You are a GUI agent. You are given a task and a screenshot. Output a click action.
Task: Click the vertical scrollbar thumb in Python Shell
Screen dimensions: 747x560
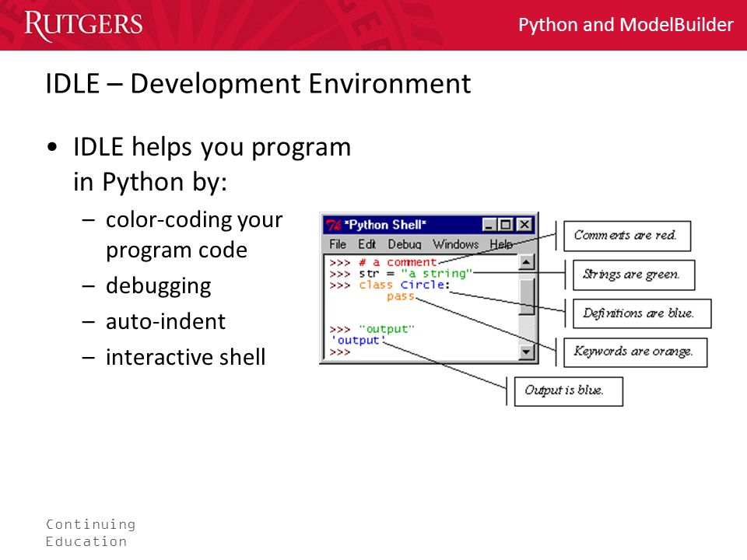click(526, 296)
